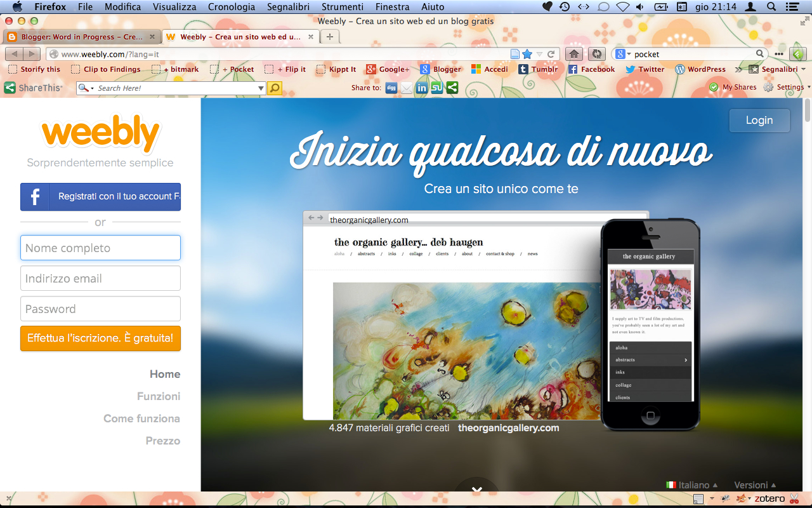Image resolution: width=812 pixels, height=508 pixels.
Task: Open the Come funziona link
Action: tap(142, 418)
